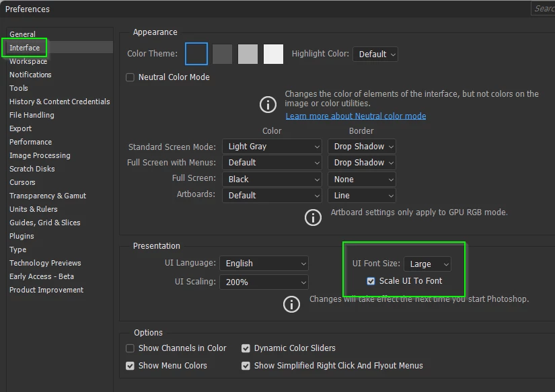Open the UI Scaling dropdown
Image resolution: width=555 pixels, height=392 pixels.
click(x=264, y=282)
